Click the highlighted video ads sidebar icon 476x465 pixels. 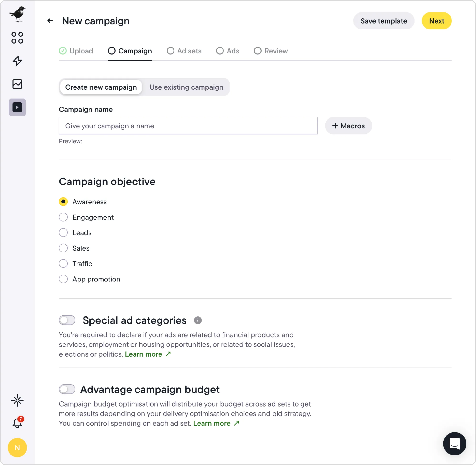tap(17, 107)
